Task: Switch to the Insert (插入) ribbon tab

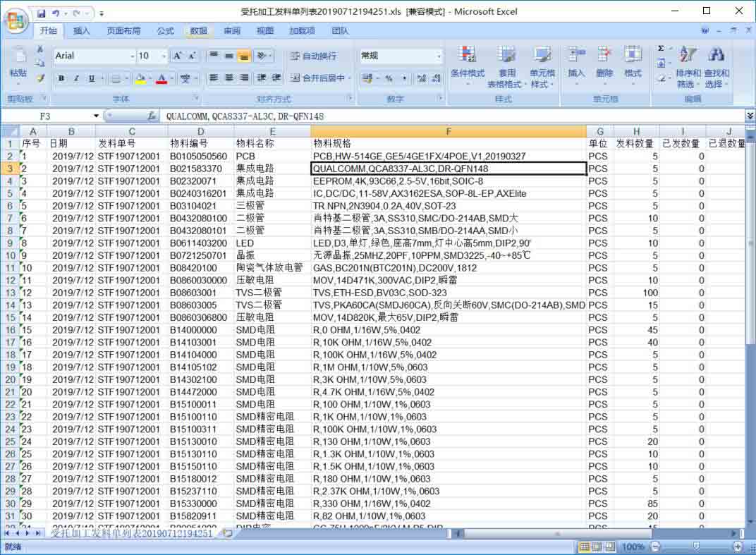Action: point(82,31)
